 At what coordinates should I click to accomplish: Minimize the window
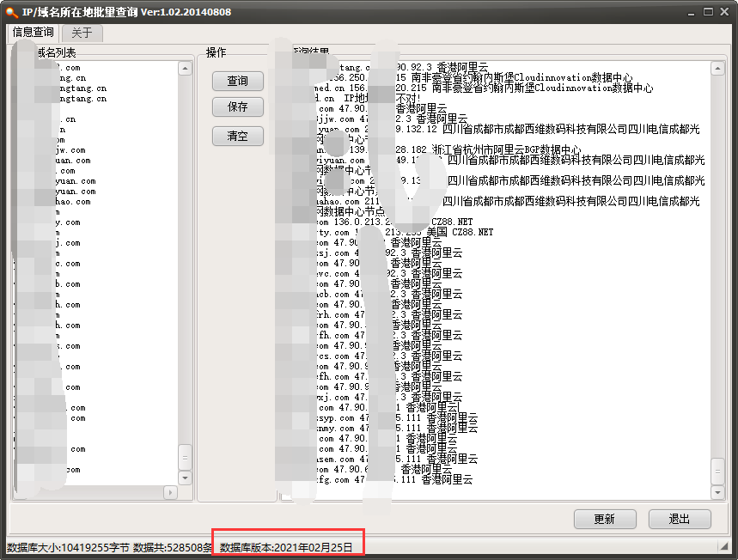point(691,13)
